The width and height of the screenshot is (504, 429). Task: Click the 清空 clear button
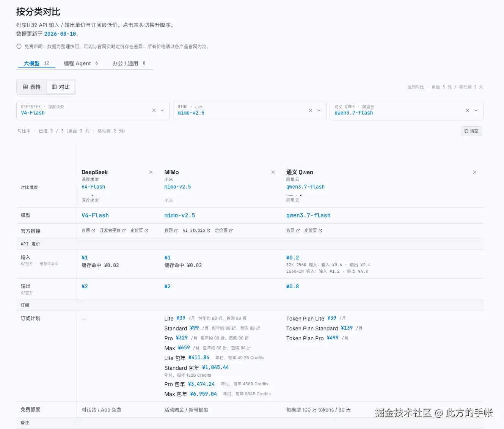(x=471, y=131)
